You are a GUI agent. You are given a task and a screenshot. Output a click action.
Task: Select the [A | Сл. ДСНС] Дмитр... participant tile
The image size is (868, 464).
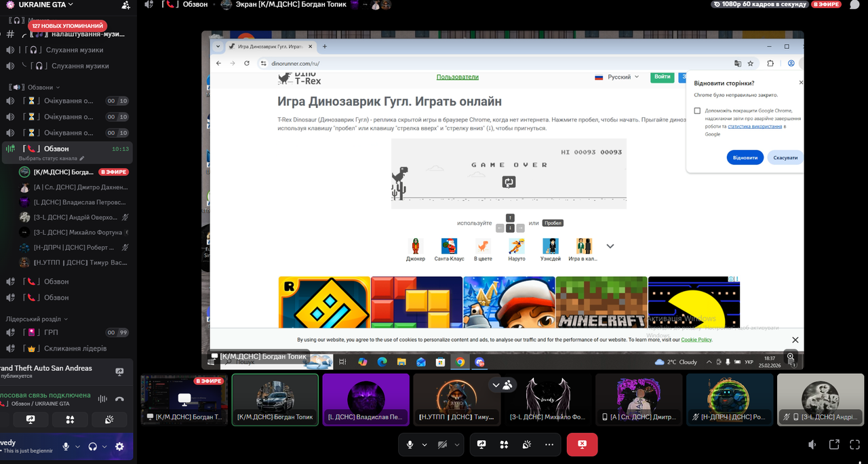[x=639, y=400]
